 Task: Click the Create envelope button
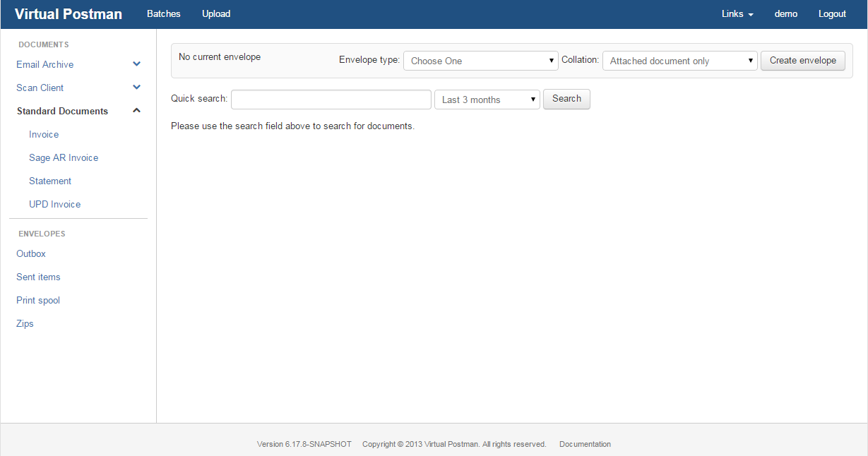pyautogui.click(x=802, y=61)
